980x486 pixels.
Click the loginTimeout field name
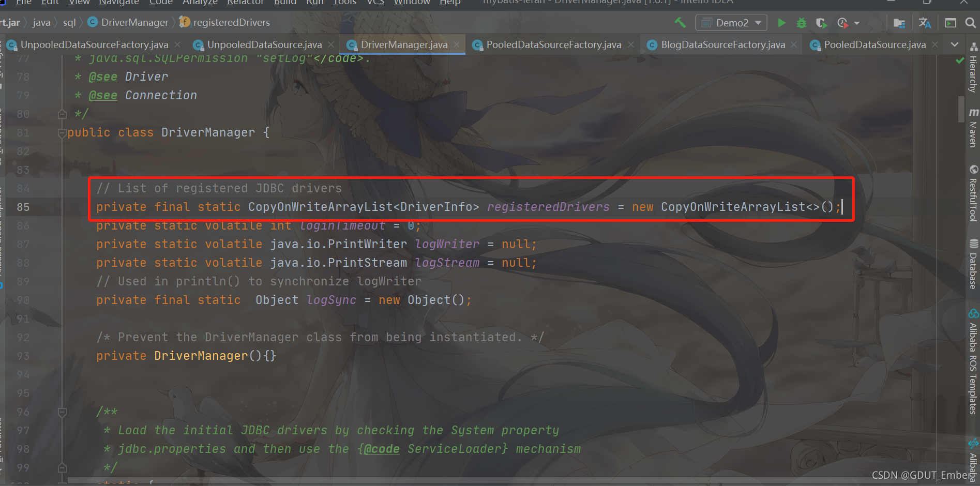coord(342,226)
